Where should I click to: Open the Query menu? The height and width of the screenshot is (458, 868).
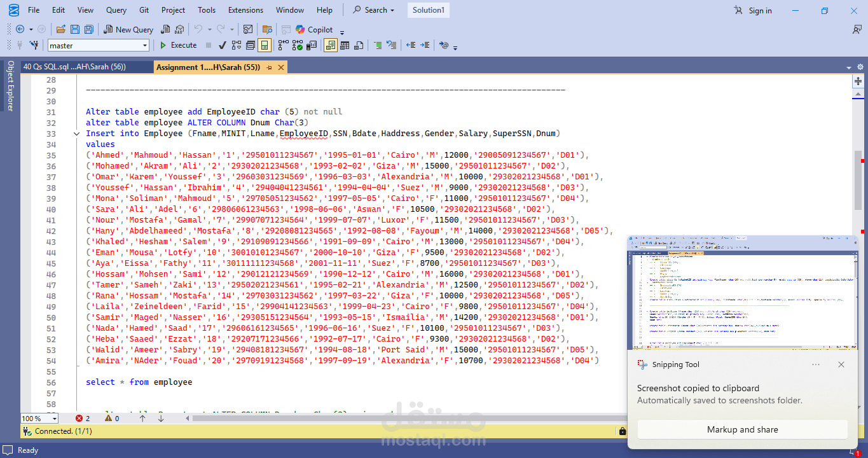pyautogui.click(x=116, y=10)
